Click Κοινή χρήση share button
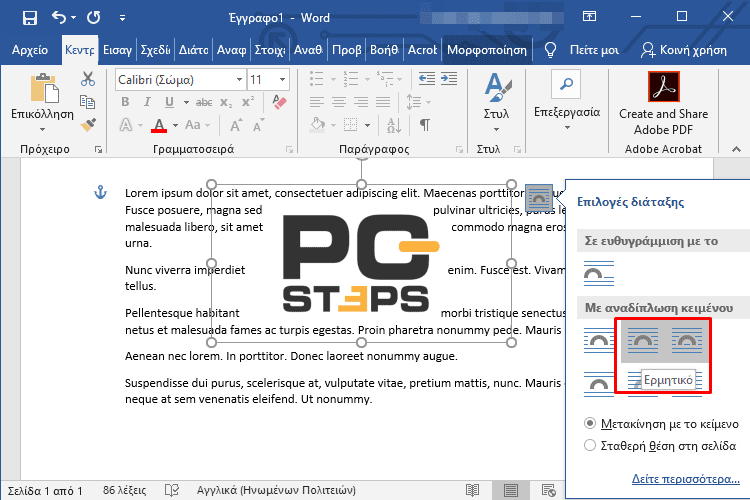The width and height of the screenshot is (750, 500). pos(684,50)
